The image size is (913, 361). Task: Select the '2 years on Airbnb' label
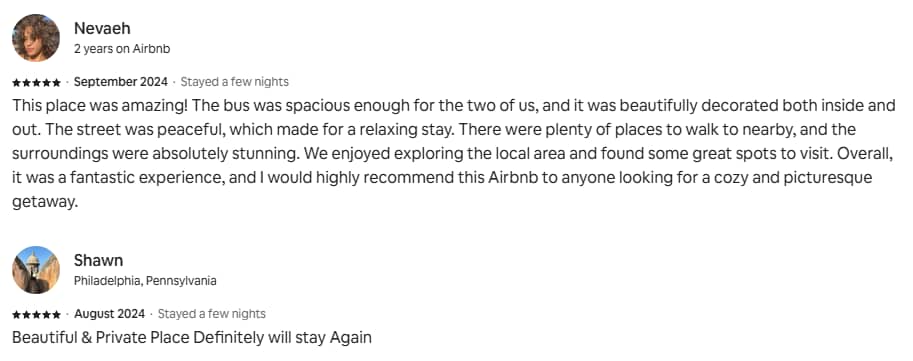coord(122,49)
